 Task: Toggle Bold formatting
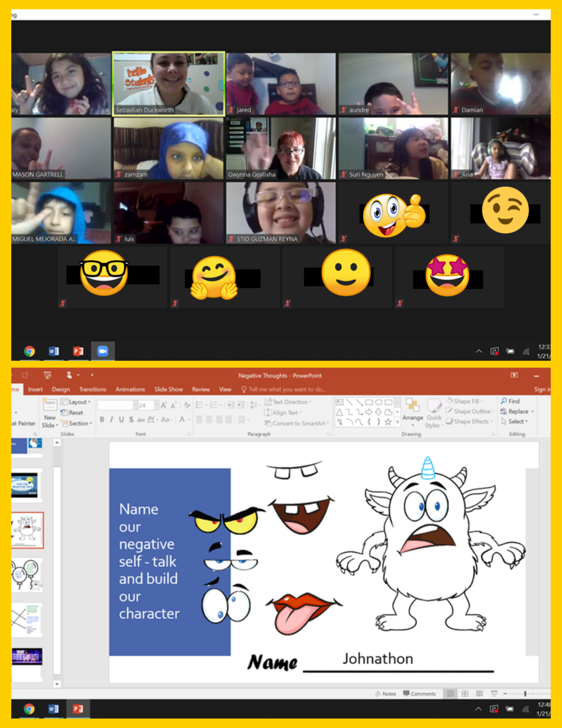pyautogui.click(x=102, y=420)
